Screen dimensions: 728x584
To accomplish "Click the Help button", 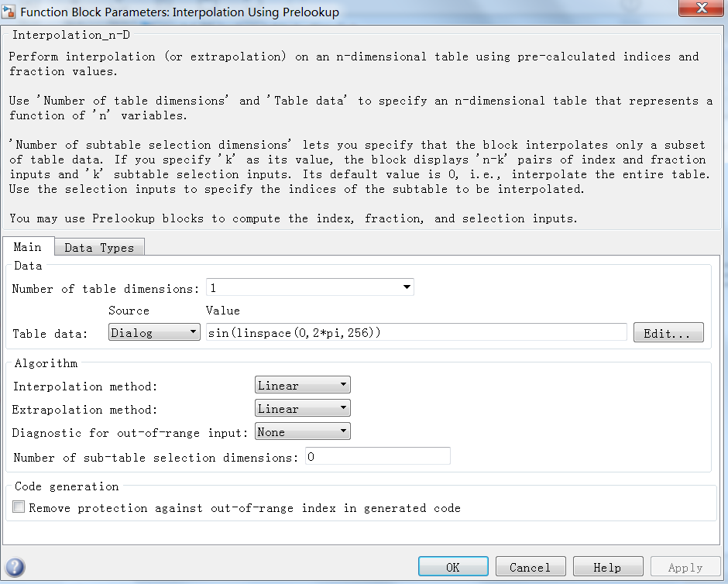I will (607, 565).
